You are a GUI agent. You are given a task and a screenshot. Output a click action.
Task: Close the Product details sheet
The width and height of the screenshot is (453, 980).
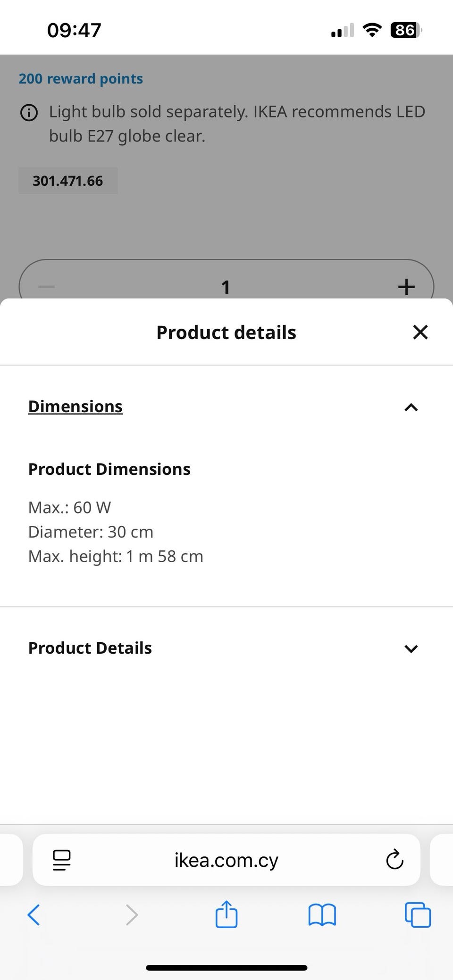420,332
